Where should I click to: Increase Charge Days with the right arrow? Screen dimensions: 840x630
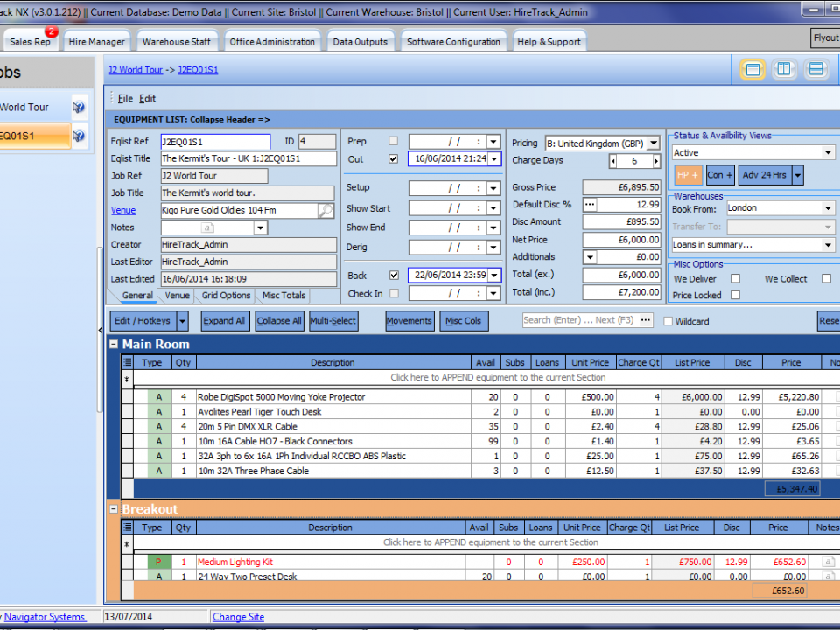click(656, 162)
